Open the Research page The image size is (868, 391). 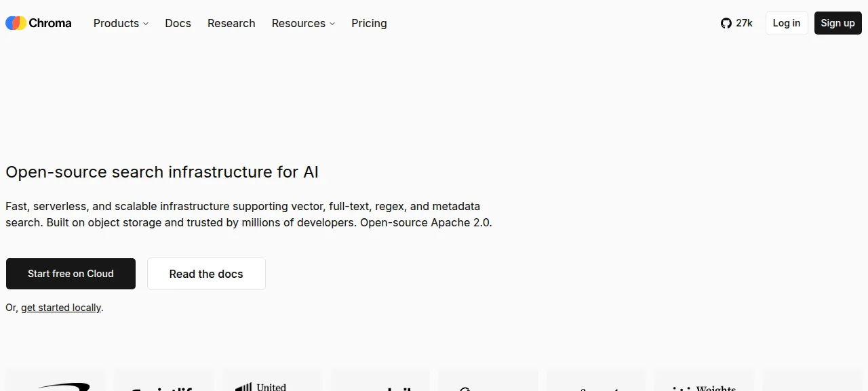click(231, 23)
